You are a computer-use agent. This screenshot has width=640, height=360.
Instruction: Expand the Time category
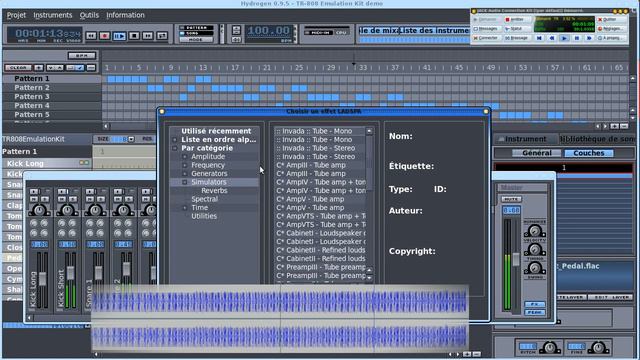[x=185, y=208]
